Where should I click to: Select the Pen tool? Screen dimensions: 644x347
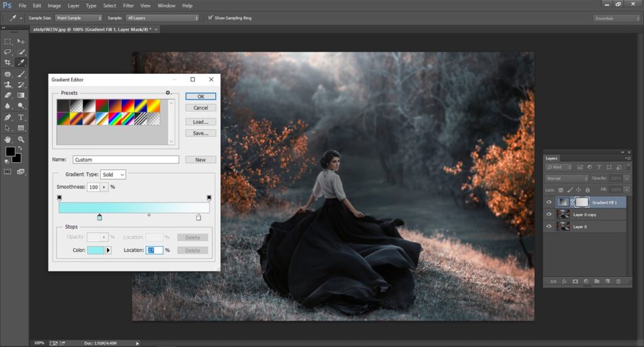8,117
